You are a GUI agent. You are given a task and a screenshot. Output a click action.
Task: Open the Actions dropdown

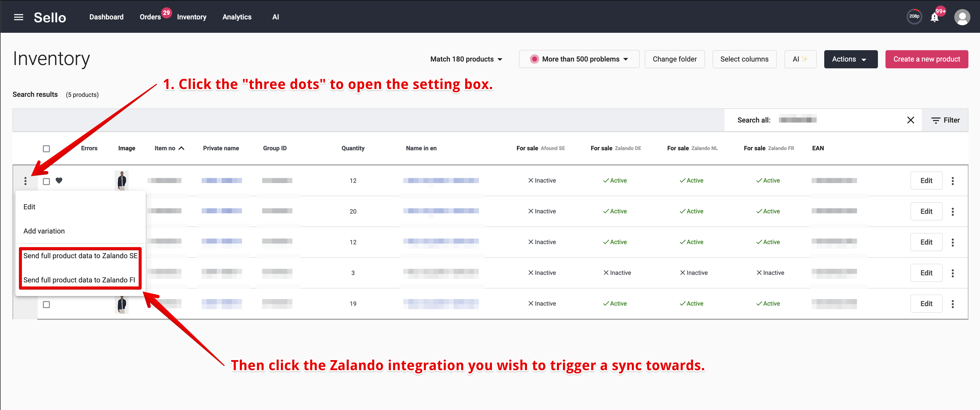coord(851,60)
